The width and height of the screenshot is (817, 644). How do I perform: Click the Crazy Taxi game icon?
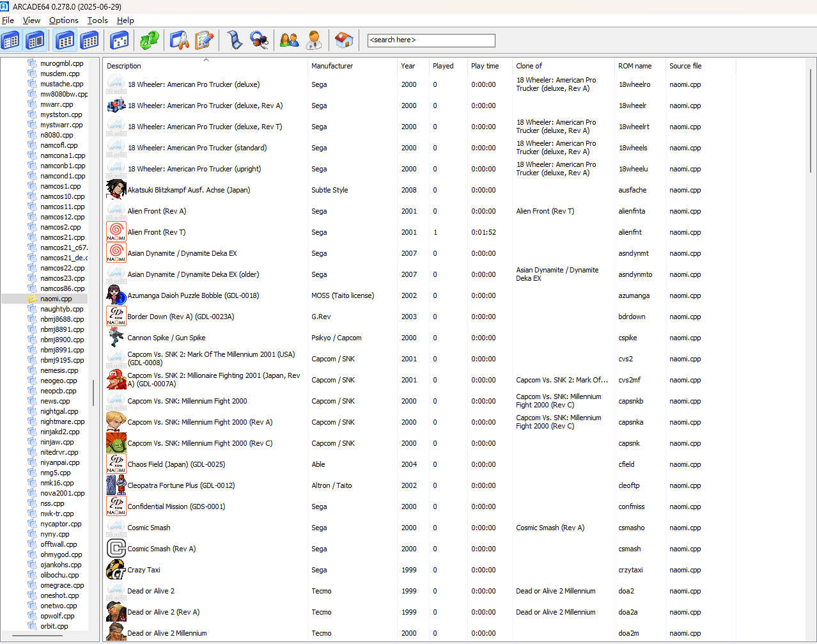(116, 570)
